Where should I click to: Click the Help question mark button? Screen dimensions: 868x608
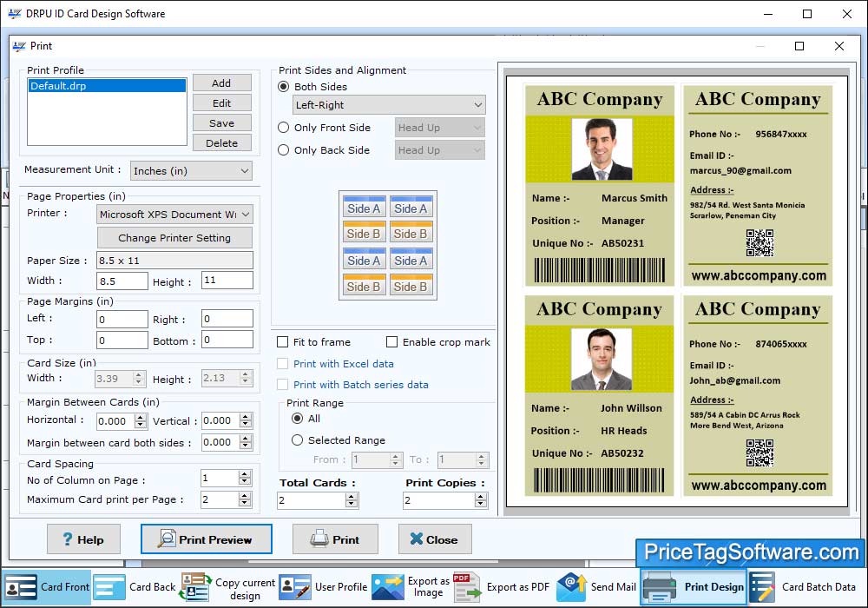tap(83, 539)
